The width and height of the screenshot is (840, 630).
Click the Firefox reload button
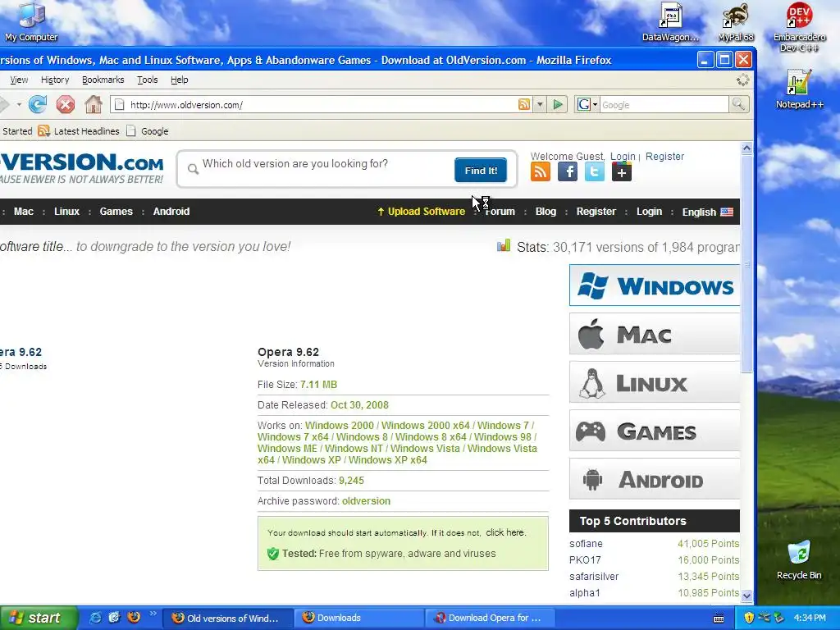(x=38, y=104)
